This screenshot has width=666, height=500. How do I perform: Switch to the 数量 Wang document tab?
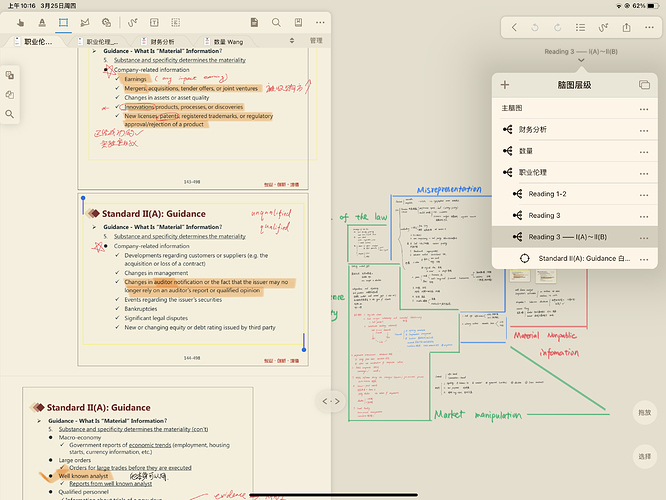tap(224, 42)
